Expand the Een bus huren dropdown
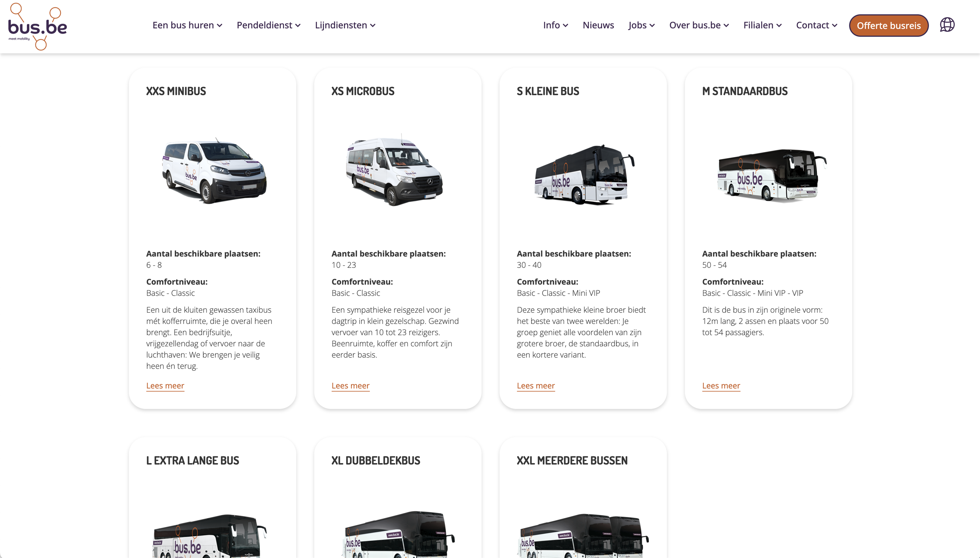 click(x=187, y=25)
